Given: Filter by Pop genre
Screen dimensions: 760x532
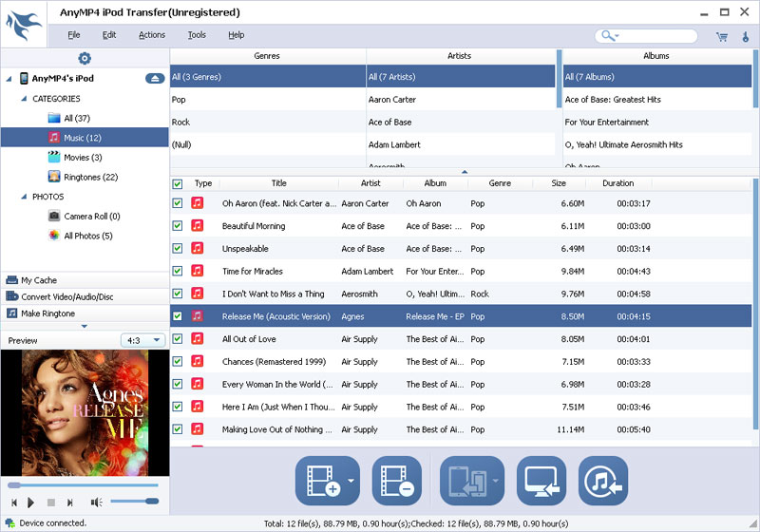Looking at the screenshot, I should tap(268, 100).
